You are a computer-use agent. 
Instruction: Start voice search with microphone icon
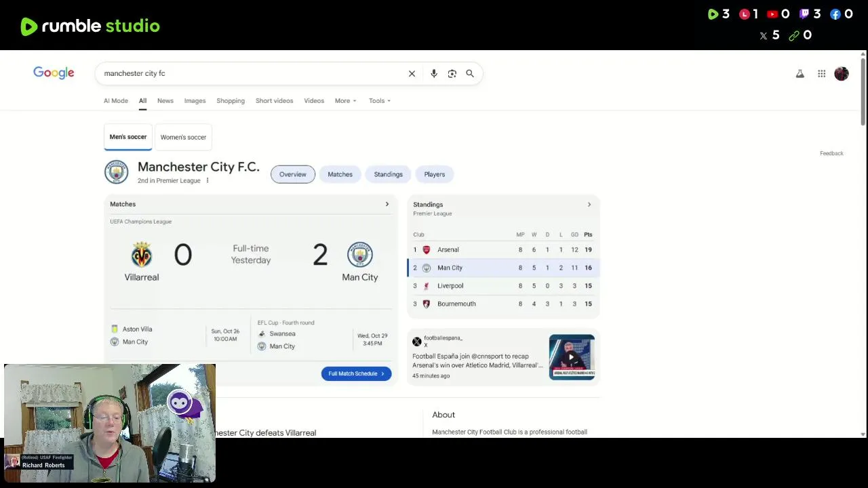434,73
